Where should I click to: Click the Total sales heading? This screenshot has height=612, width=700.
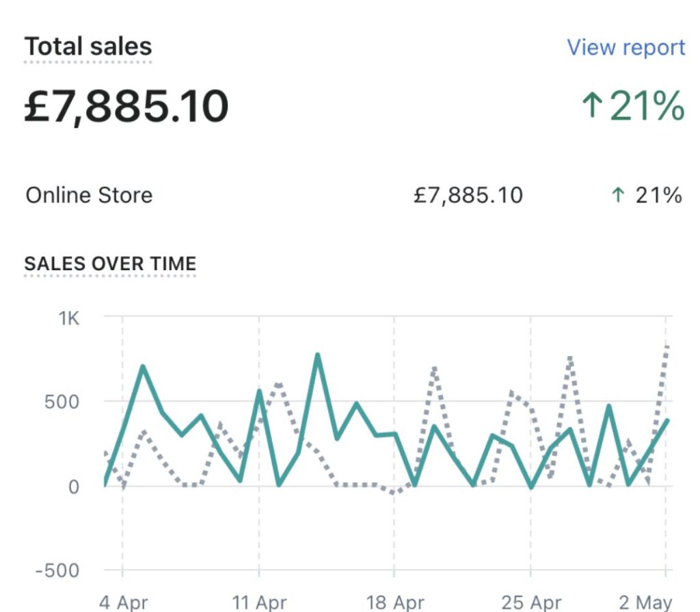pos(88,47)
